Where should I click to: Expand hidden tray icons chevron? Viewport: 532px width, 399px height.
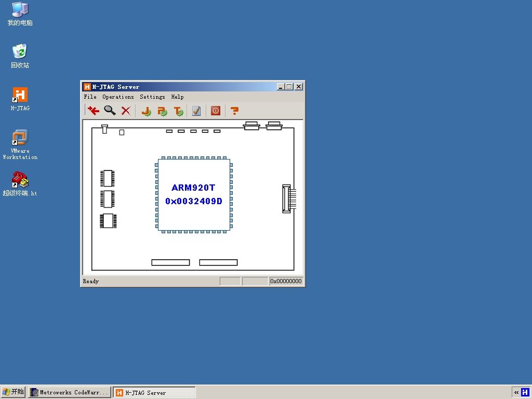click(x=516, y=393)
